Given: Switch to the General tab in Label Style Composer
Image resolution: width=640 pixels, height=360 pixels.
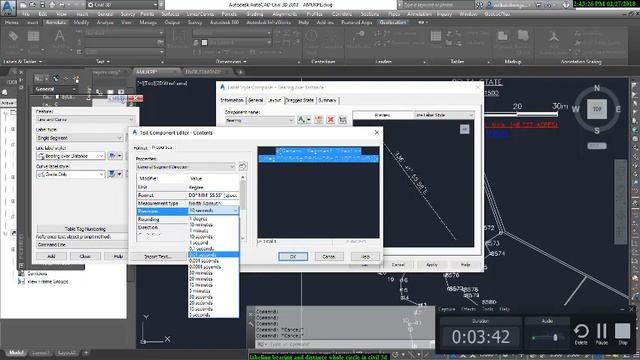Looking at the screenshot, I should (256, 100).
